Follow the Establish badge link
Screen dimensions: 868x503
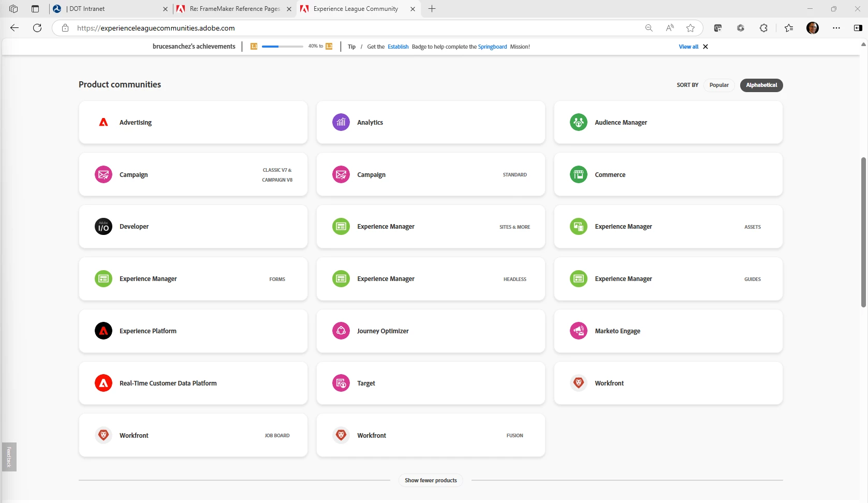coord(398,47)
